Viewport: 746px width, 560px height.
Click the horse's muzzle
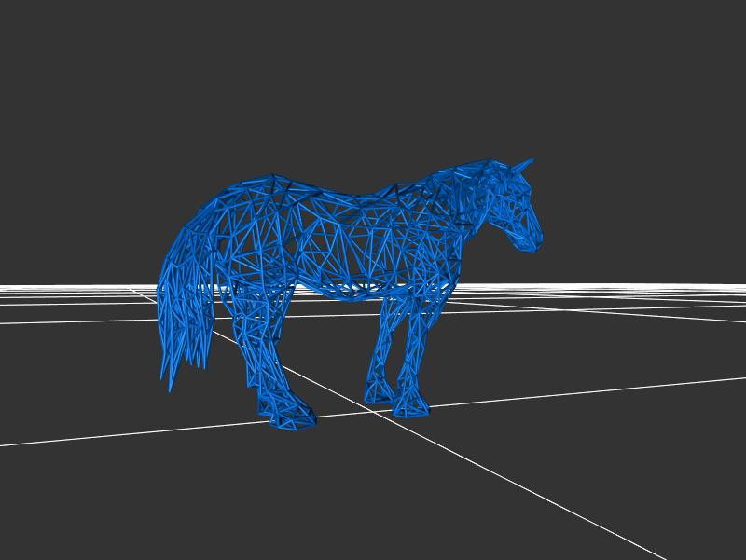coord(532,242)
